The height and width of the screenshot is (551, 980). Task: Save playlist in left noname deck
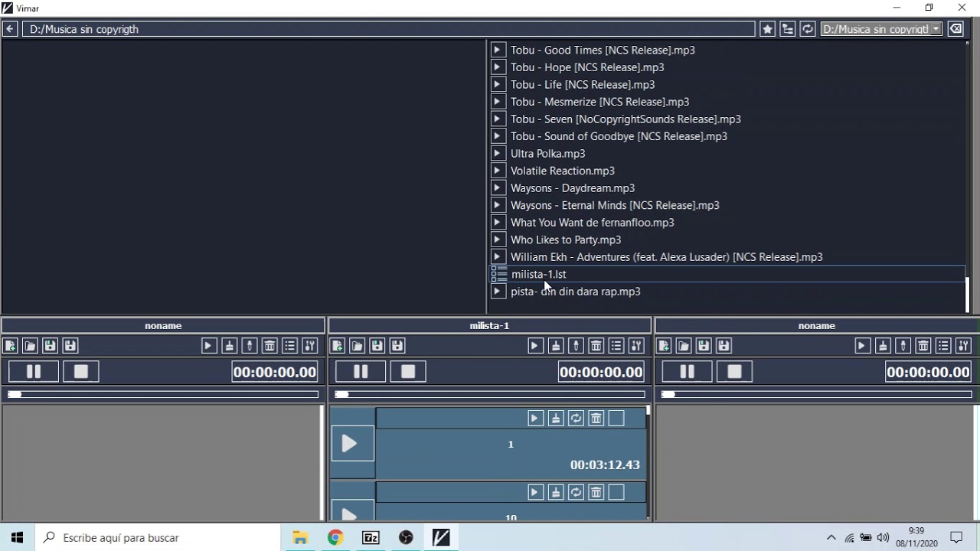(50, 346)
